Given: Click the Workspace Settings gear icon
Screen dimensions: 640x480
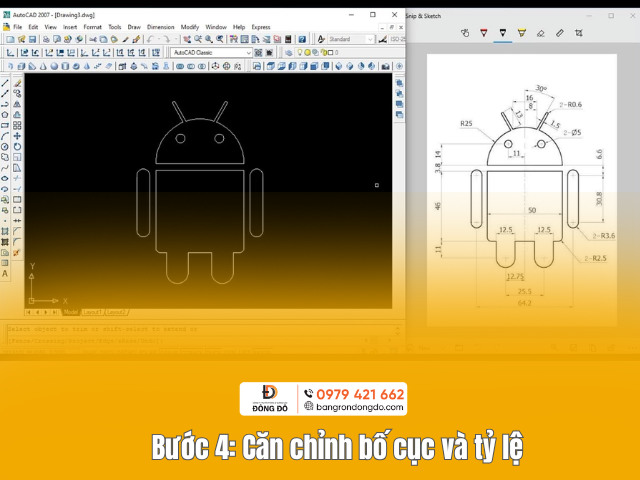Looking at the screenshot, I should click(258, 53).
